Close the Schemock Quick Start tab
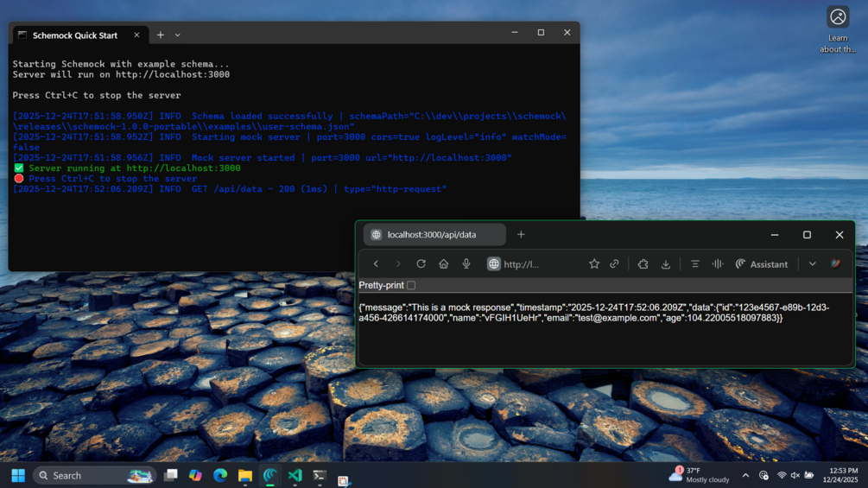Viewport: 868px width, 488px height. 136,35
